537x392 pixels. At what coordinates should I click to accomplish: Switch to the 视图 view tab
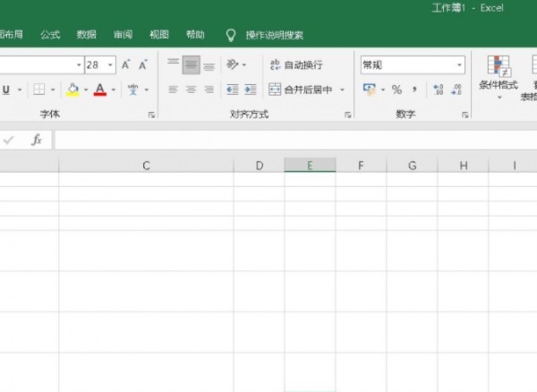[159, 35]
